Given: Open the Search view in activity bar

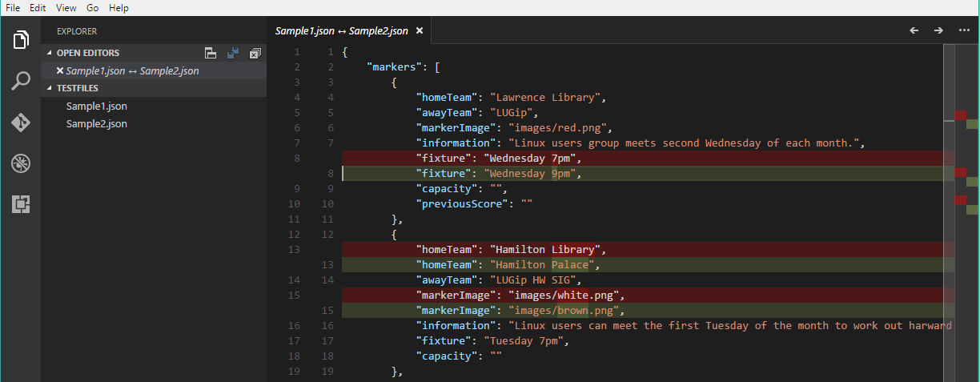Looking at the screenshot, I should pos(21,81).
